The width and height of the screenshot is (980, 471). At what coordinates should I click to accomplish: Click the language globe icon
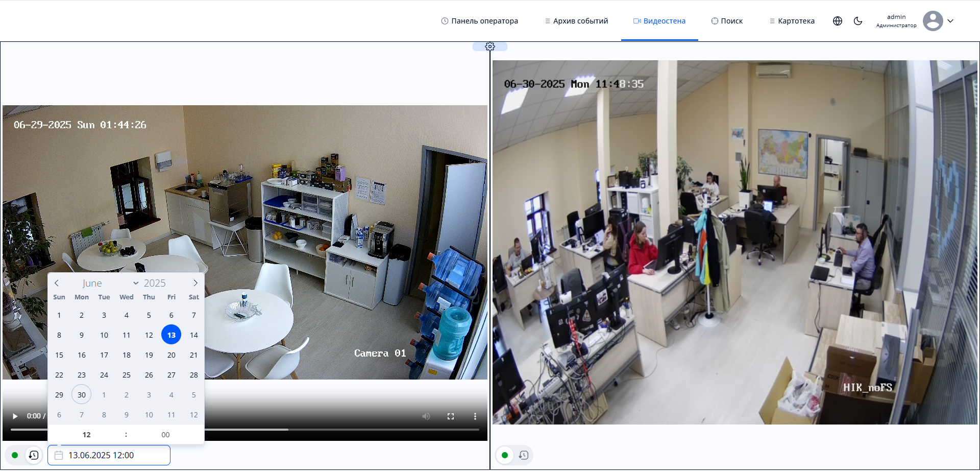tap(837, 21)
